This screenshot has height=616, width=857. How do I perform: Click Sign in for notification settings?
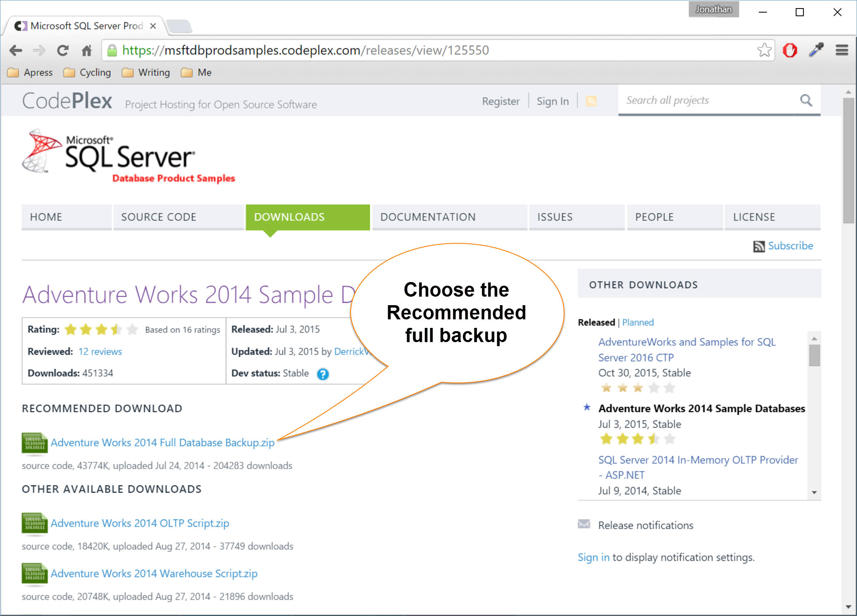pos(594,558)
